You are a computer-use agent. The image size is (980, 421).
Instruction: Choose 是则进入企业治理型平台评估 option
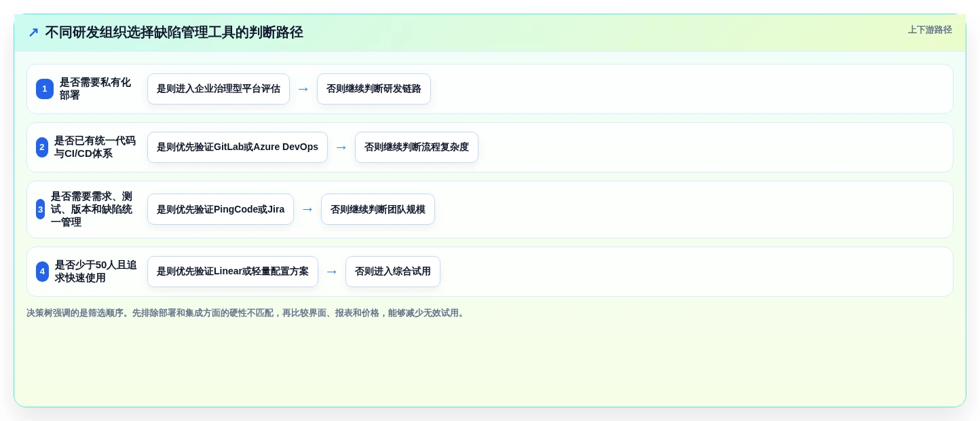click(x=219, y=89)
